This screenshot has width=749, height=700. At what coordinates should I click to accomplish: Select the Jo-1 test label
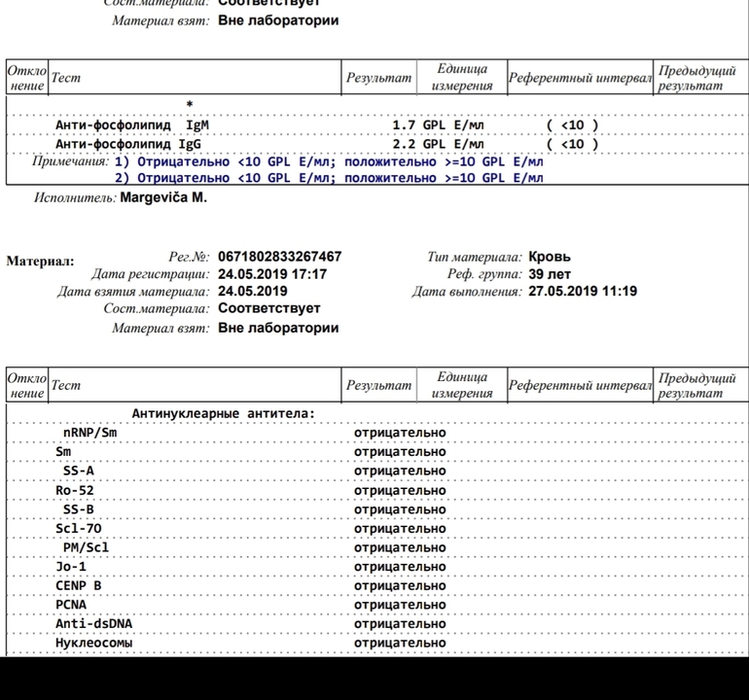coord(71,566)
